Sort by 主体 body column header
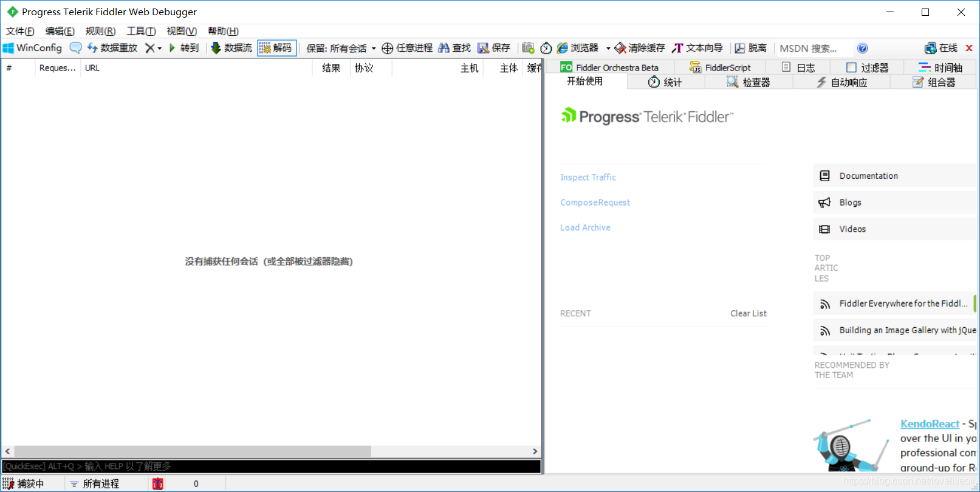980x492 pixels. [502, 68]
